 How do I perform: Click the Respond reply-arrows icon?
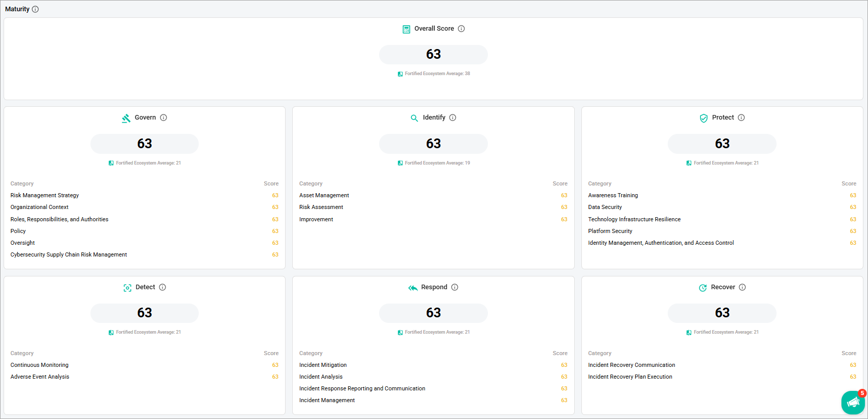point(413,288)
